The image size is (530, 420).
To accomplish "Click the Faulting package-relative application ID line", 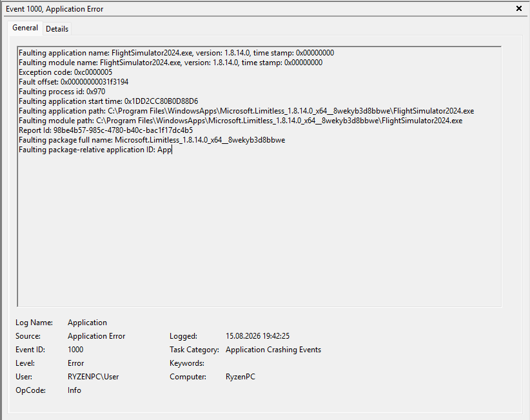I will (95, 150).
